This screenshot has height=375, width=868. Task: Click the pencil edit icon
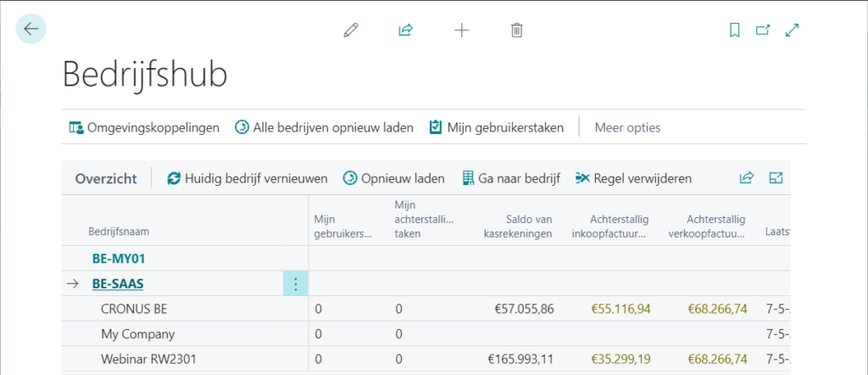pyautogui.click(x=350, y=31)
